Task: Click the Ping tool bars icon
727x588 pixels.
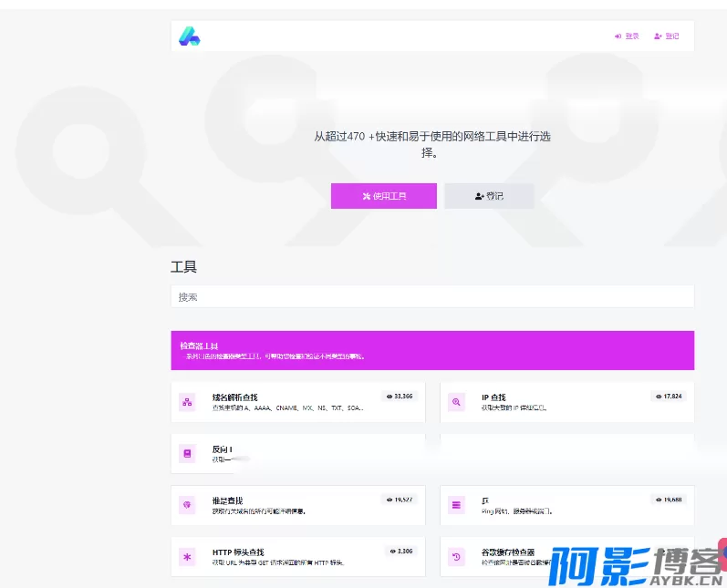Action: coord(456,504)
